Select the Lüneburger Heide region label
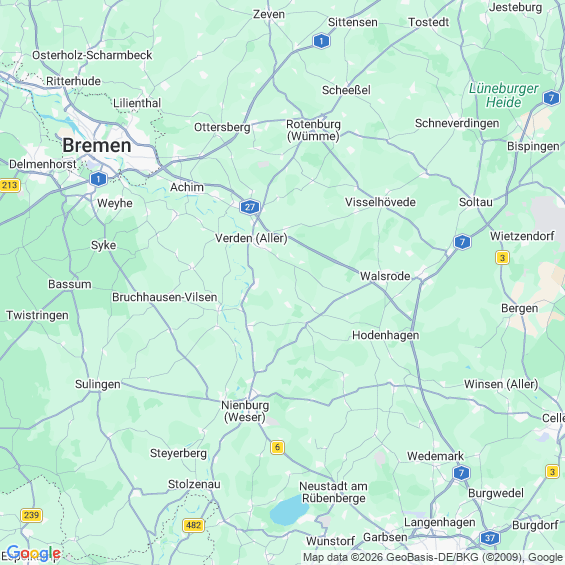 pos(504,95)
